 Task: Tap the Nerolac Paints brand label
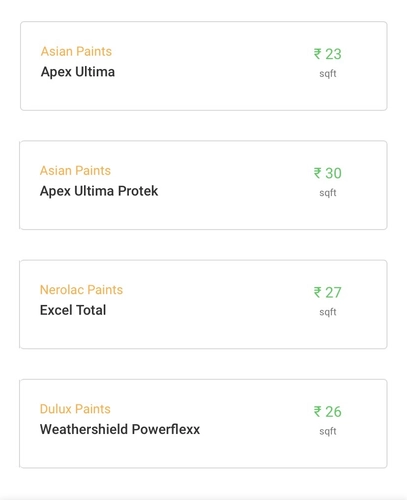81,290
